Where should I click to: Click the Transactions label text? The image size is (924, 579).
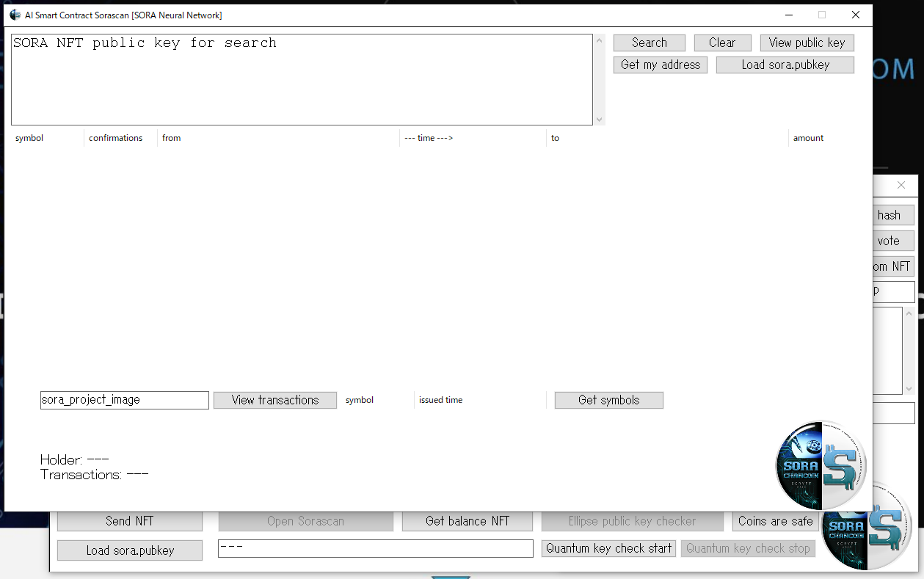click(x=95, y=475)
